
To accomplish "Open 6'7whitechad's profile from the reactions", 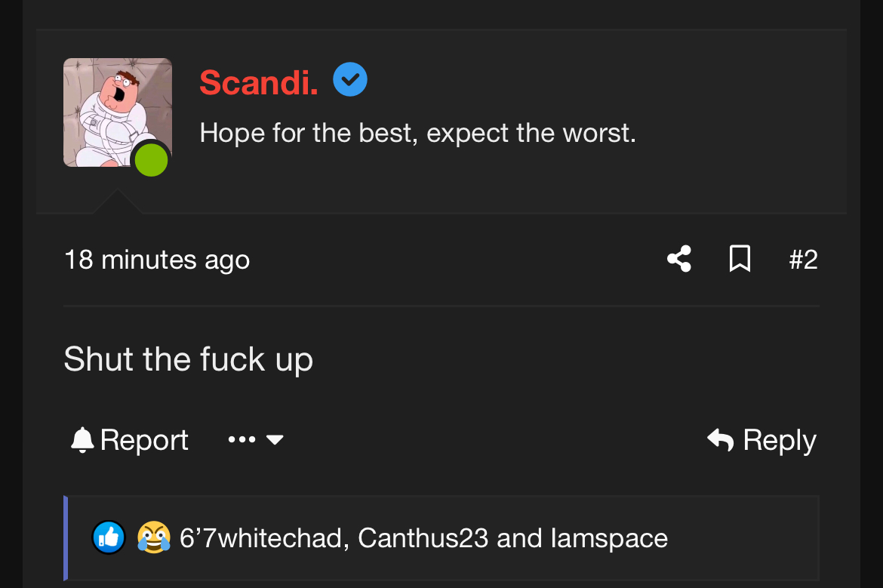I will [260, 538].
